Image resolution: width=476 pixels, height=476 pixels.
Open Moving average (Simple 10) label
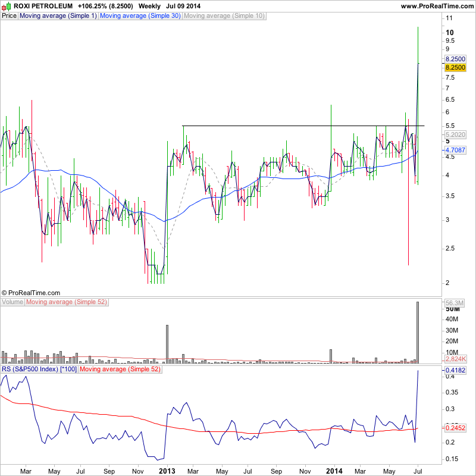click(224, 16)
